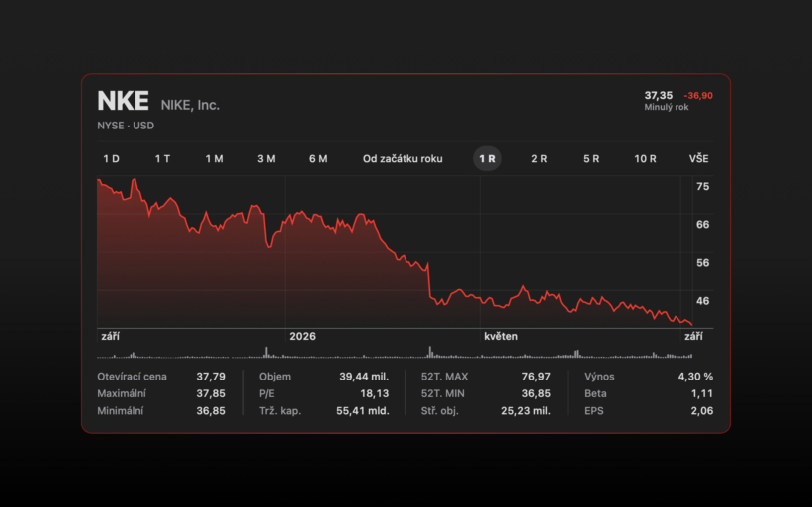This screenshot has width=812, height=507.
Task: Click the Otevírací cena value 37,79
Action: click(211, 377)
